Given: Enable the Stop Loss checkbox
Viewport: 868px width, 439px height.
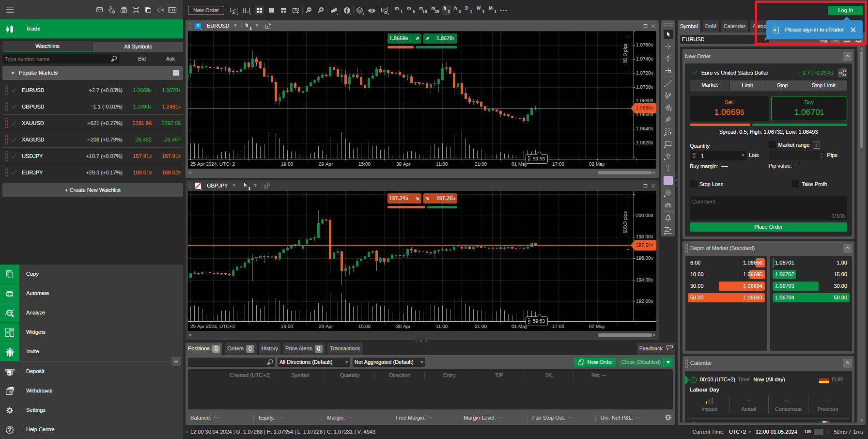Looking at the screenshot, I should [694, 184].
